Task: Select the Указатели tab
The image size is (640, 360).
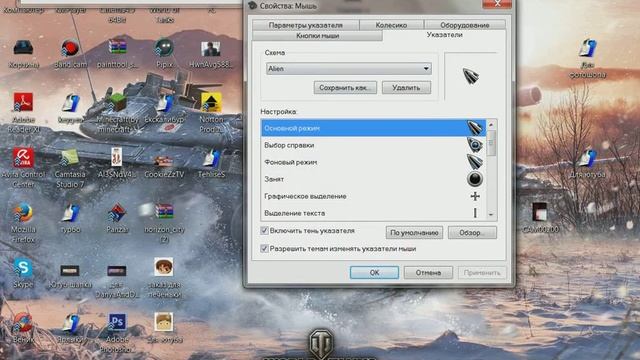Action: [444, 35]
